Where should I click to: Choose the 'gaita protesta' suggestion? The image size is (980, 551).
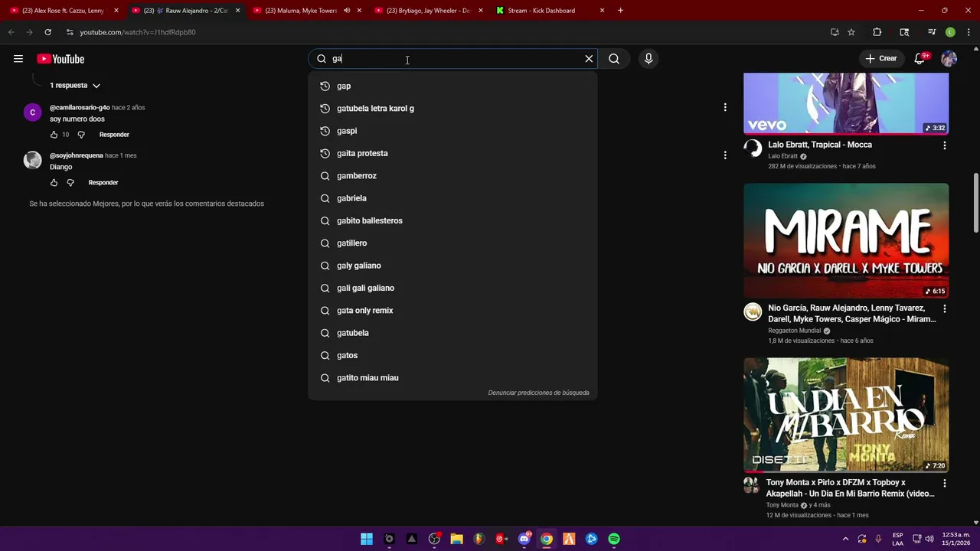(x=452, y=153)
